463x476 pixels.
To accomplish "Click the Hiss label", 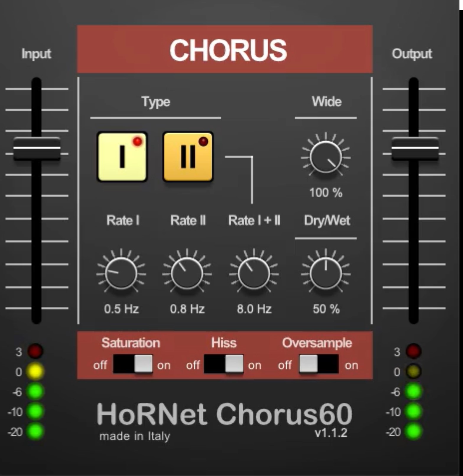I will 224,343.
